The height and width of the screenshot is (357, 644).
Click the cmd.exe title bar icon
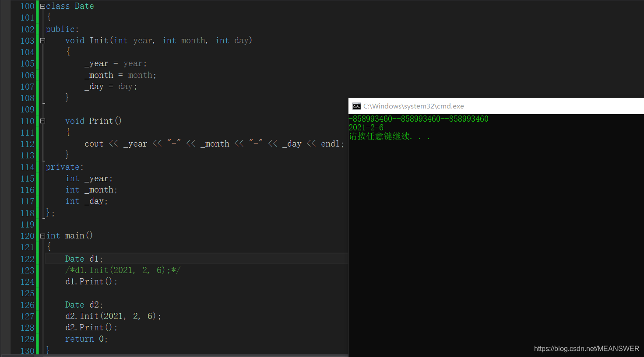pos(356,106)
